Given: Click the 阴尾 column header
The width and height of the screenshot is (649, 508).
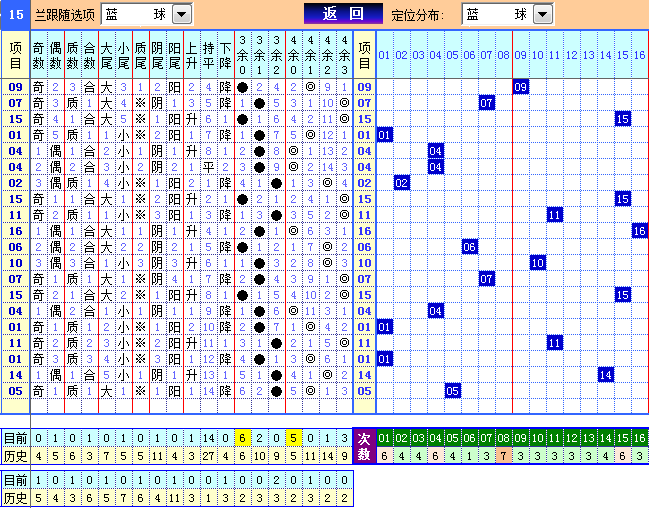Looking at the screenshot, I should pos(157,55).
